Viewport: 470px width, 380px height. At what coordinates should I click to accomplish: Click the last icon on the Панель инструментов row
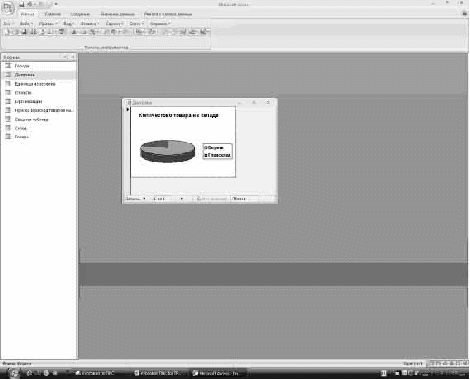point(205,32)
